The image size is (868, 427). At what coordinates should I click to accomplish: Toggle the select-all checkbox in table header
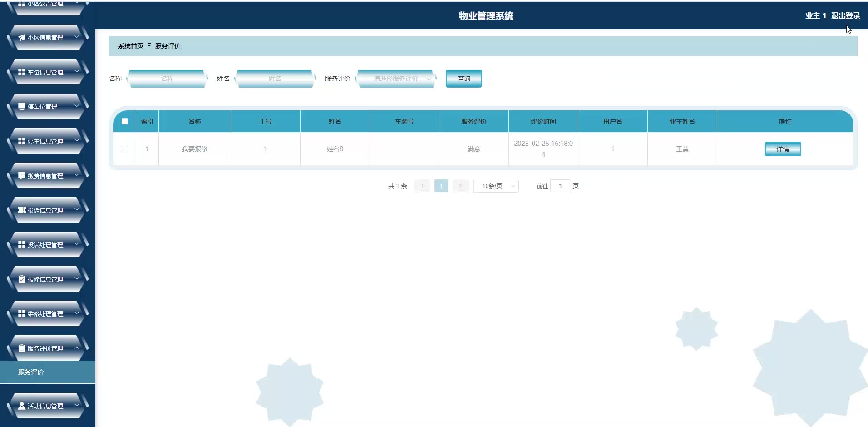[125, 121]
